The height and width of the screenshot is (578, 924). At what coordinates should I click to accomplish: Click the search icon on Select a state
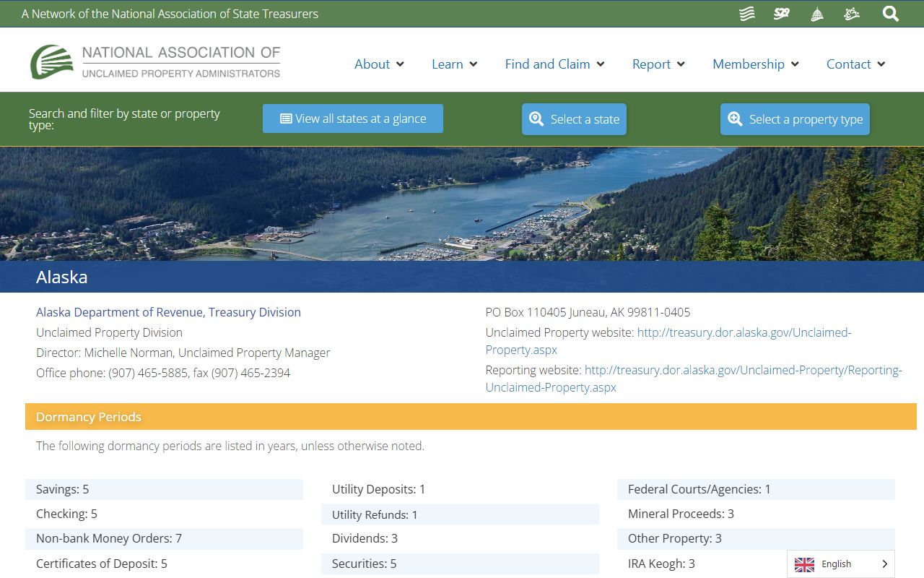[536, 119]
